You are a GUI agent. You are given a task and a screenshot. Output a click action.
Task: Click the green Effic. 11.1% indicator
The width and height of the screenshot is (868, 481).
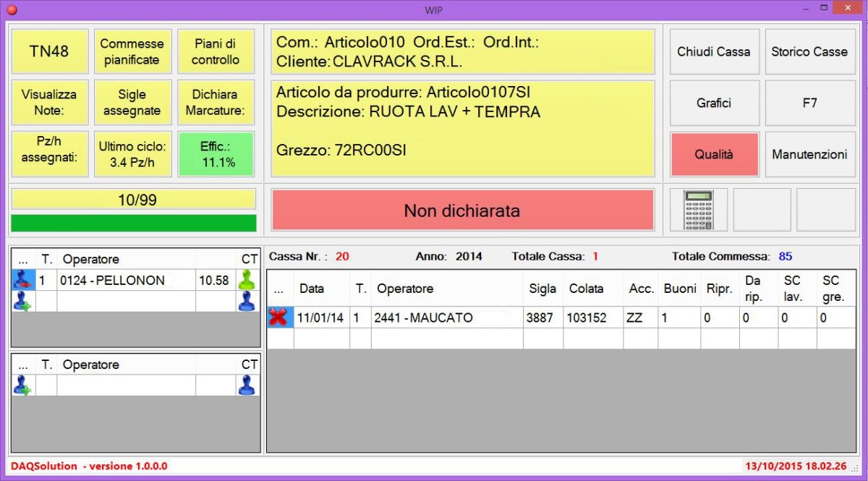(x=216, y=154)
